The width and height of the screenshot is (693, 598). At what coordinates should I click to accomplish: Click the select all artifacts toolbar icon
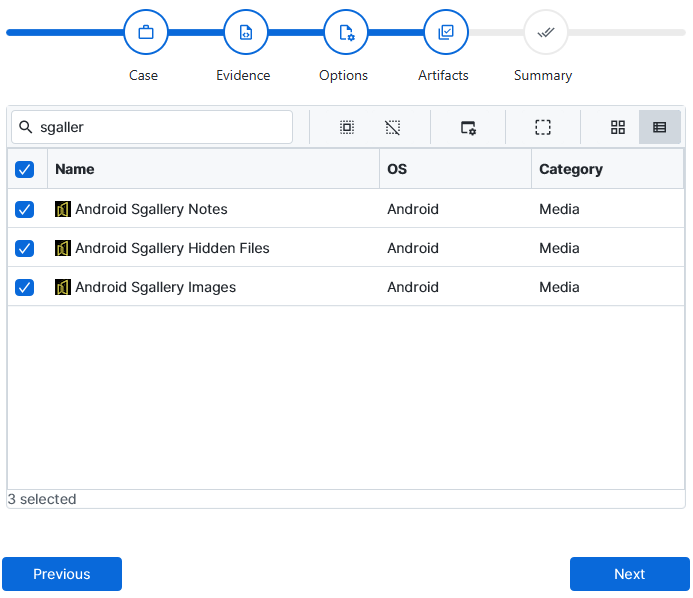pyautogui.click(x=347, y=127)
